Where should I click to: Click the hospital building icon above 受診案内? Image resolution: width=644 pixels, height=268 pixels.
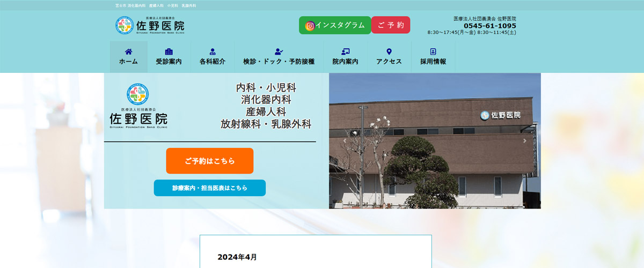click(169, 51)
